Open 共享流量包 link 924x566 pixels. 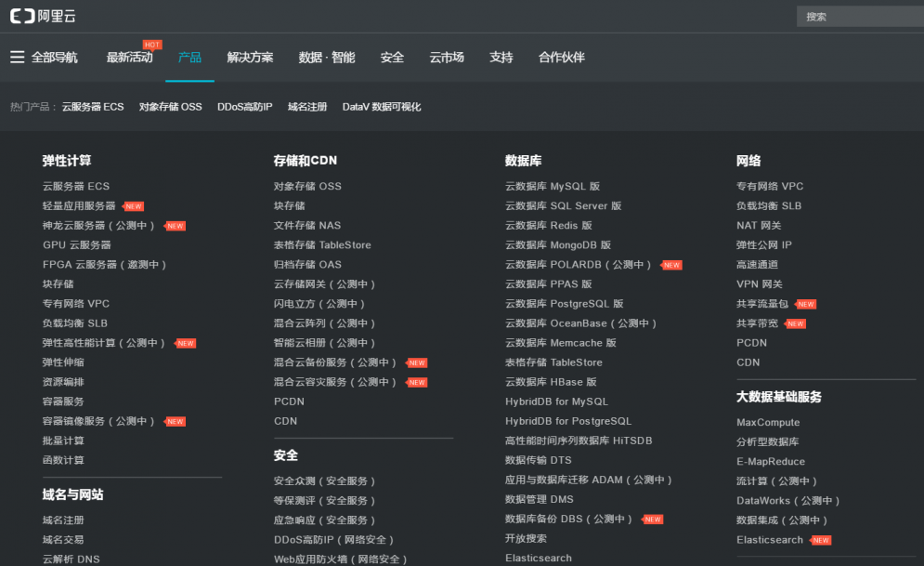click(761, 304)
